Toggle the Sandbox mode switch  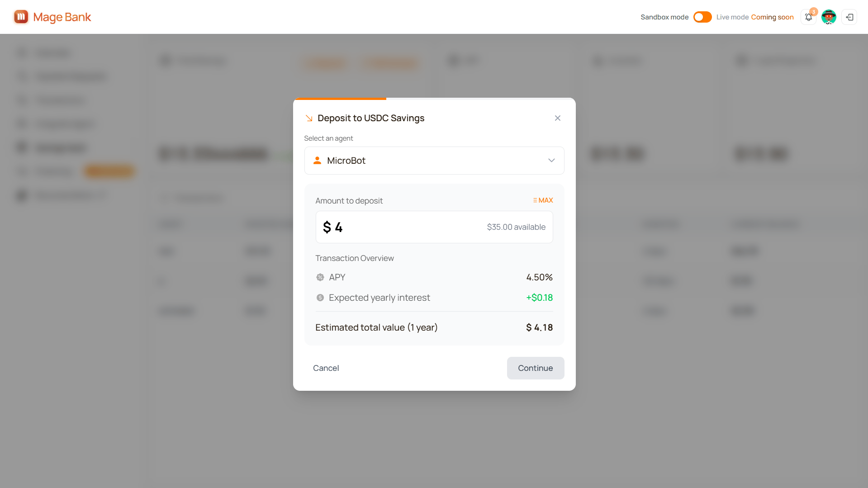click(702, 17)
